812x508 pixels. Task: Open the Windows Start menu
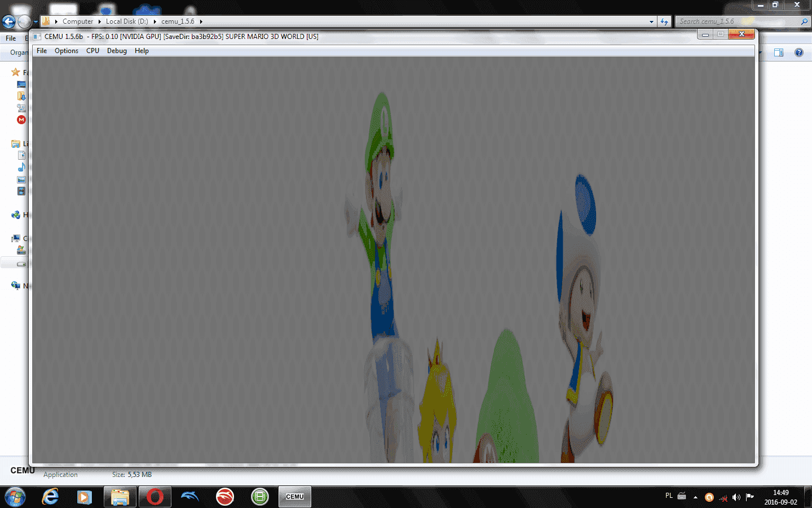point(15,497)
